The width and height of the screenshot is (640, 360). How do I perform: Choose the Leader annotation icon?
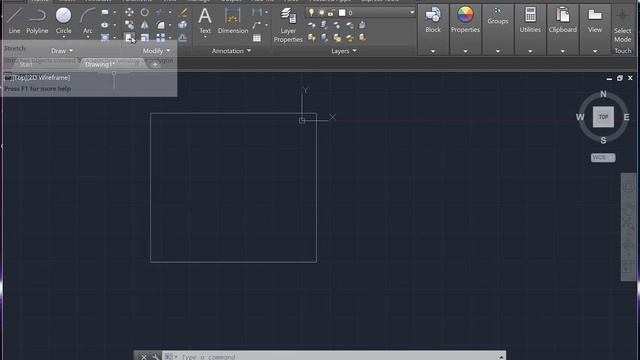(257, 25)
